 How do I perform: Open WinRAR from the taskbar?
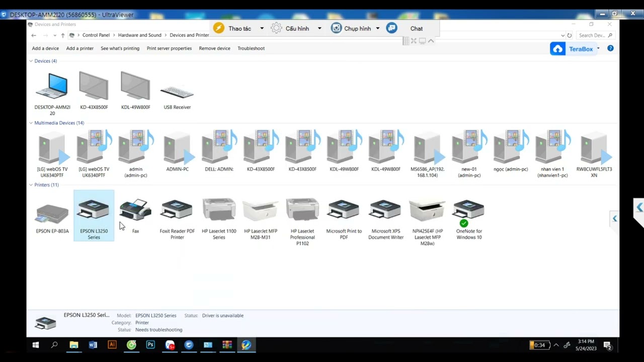227,345
